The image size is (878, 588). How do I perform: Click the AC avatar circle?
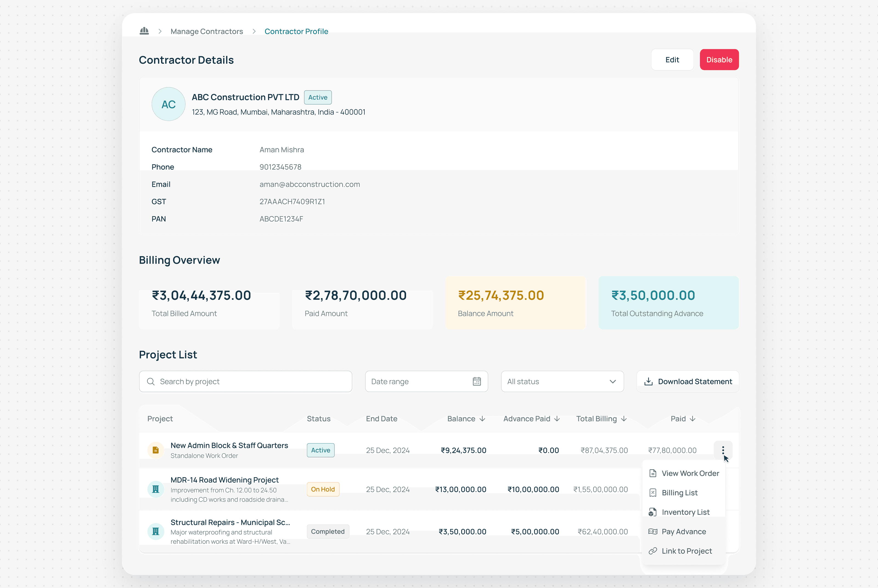pyautogui.click(x=168, y=104)
